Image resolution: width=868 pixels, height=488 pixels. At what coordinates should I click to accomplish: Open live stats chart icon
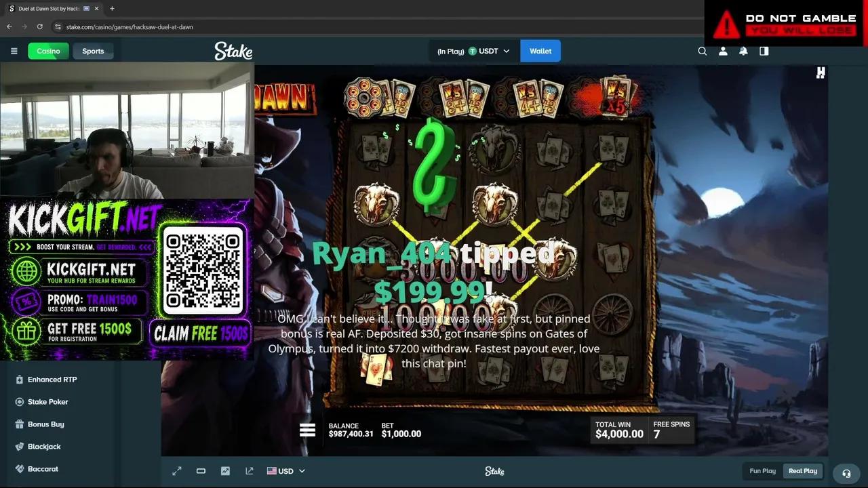click(x=225, y=471)
